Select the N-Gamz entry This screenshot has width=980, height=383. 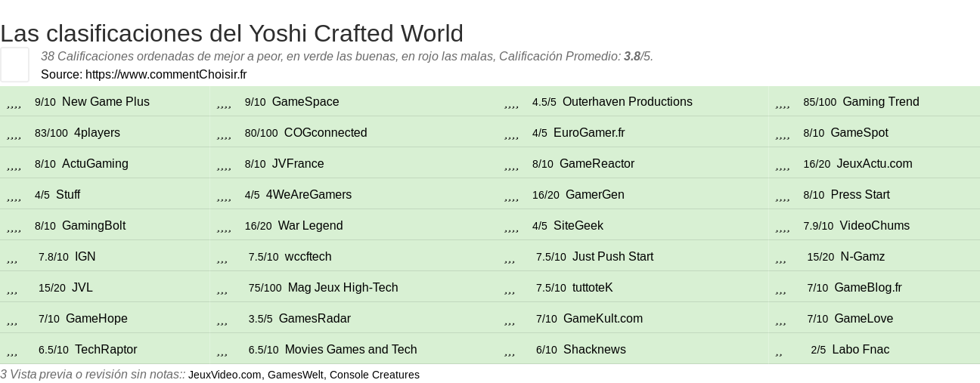pyautogui.click(x=863, y=256)
